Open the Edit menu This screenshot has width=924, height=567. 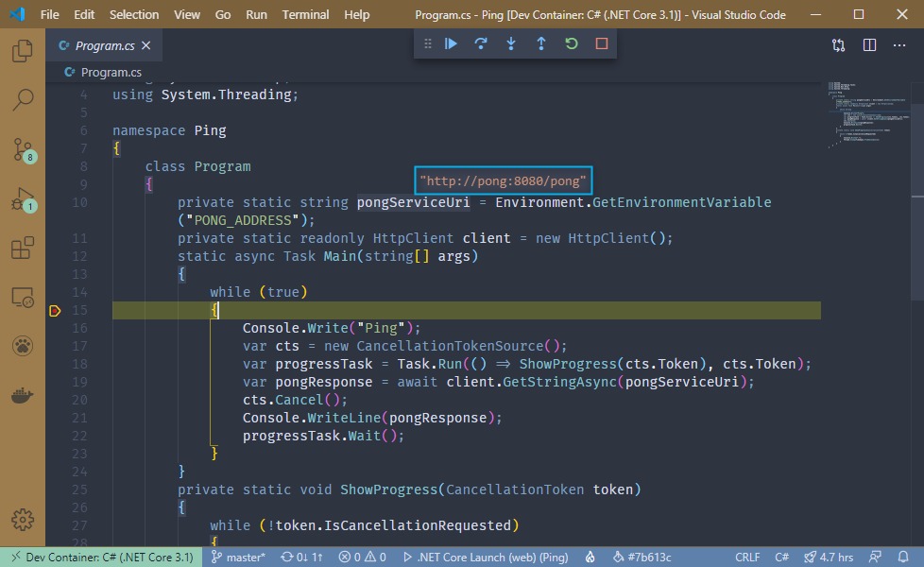coord(84,14)
